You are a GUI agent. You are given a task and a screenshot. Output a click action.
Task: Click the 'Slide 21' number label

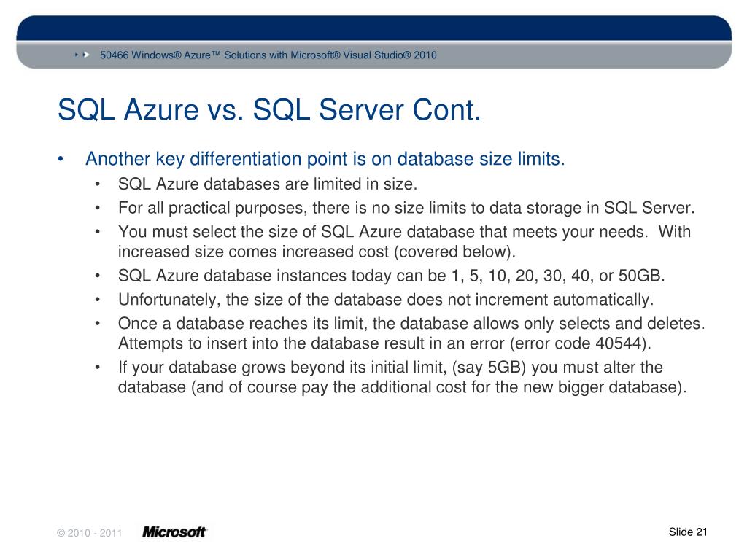point(688,532)
